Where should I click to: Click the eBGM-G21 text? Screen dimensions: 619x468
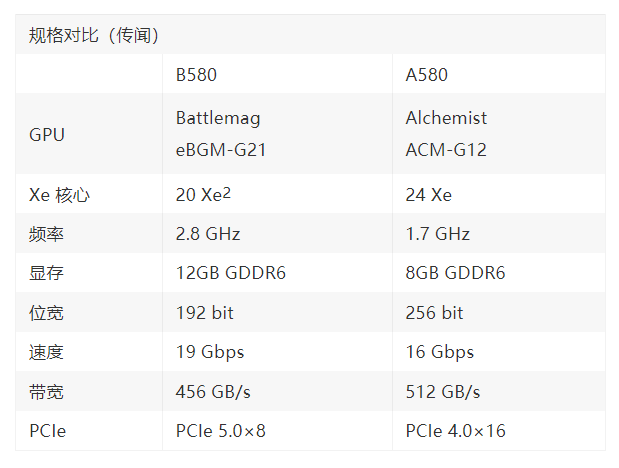click(221, 150)
